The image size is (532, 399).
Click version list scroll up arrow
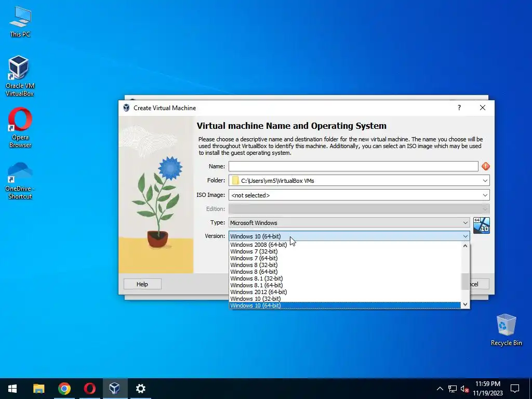click(465, 246)
